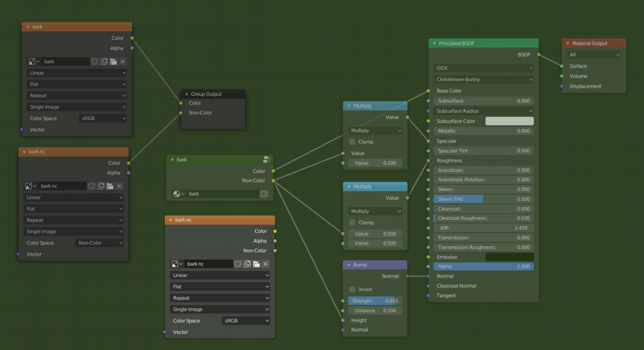Image resolution: width=644 pixels, height=350 pixels.
Task: Open image browse icon in top bark node
Action: (34, 62)
